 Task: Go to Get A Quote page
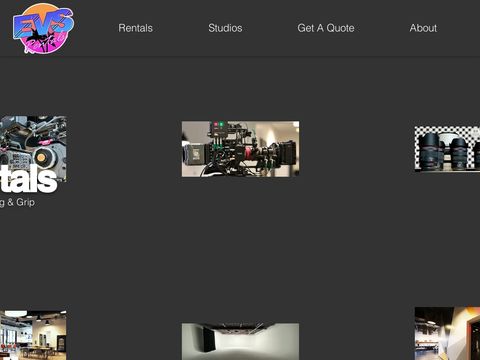coord(326,28)
